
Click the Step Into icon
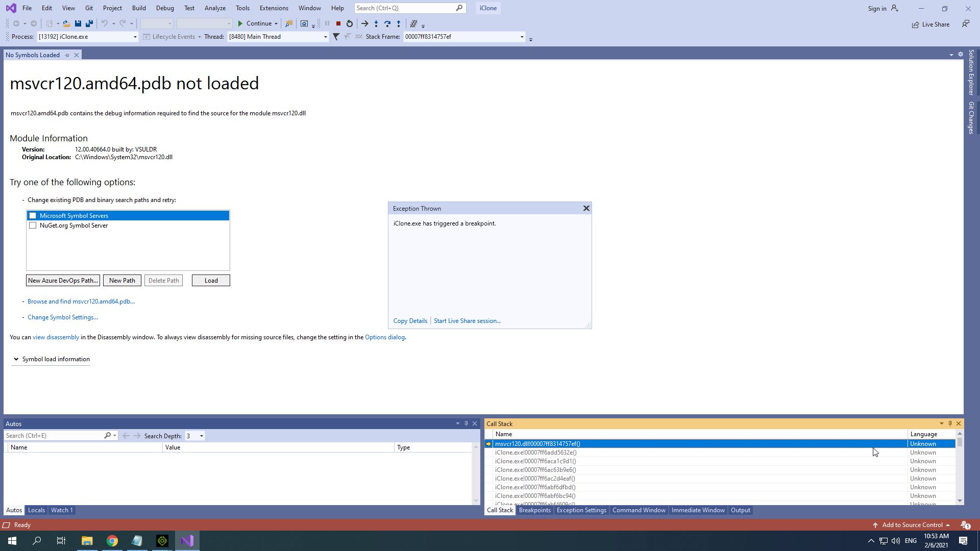[376, 23]
